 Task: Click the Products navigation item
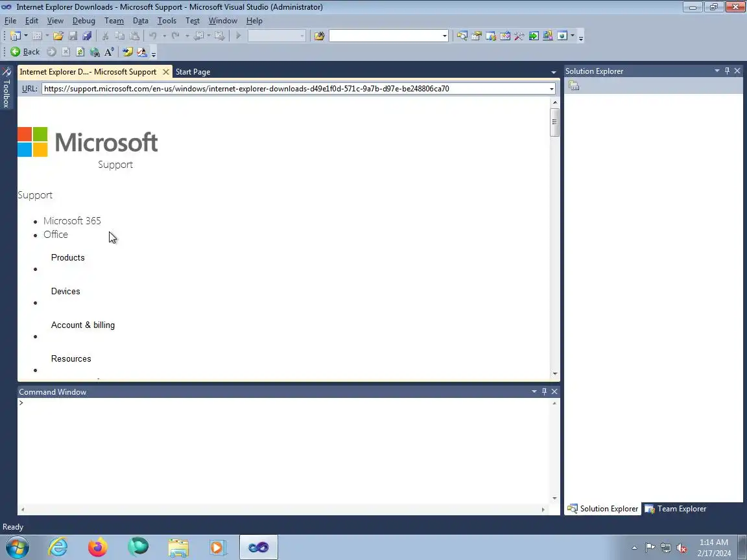pos(67,257)
